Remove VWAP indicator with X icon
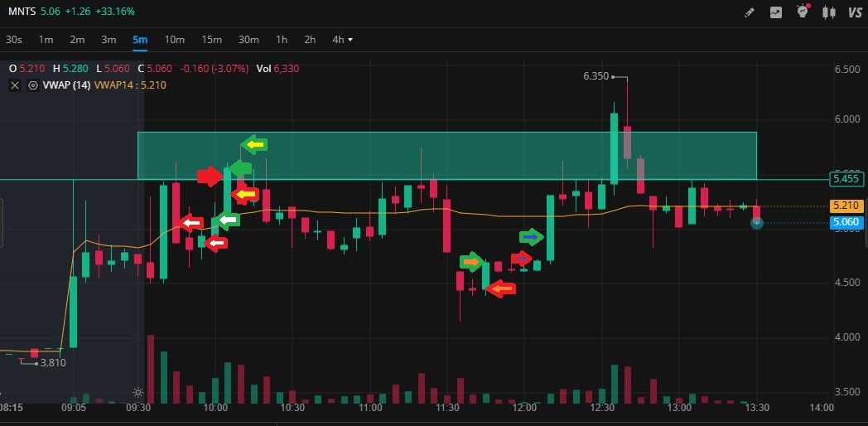 pyautogui.click(x=15, y=85)
